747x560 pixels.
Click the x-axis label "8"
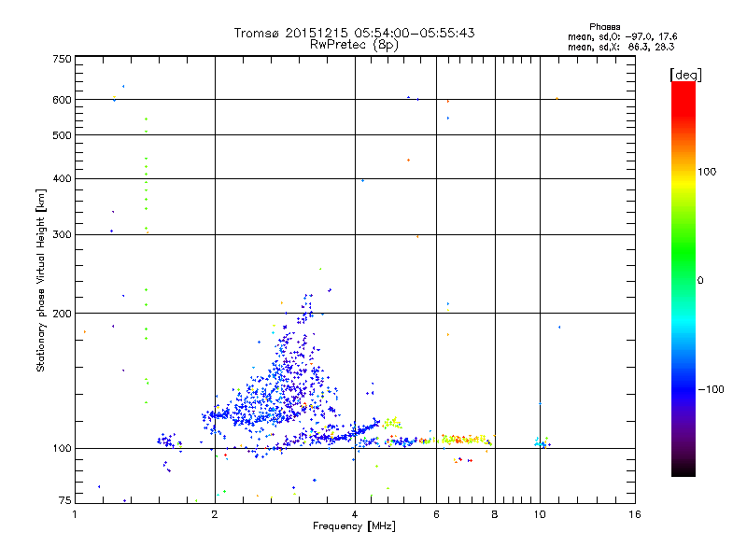tap(495, 514)
